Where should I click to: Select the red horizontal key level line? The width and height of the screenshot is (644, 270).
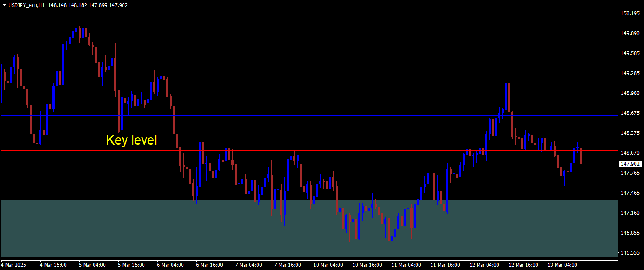309,150
